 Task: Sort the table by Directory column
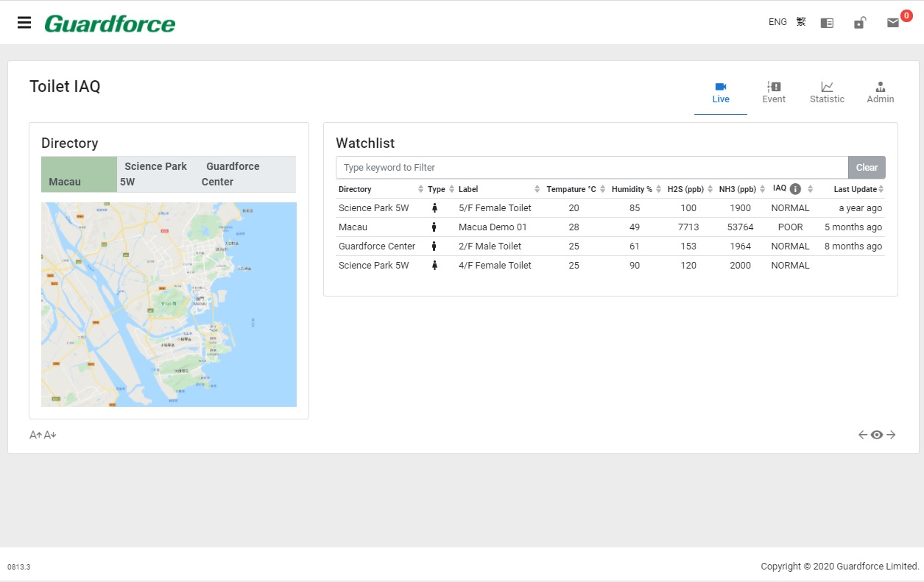pos(379,189)
